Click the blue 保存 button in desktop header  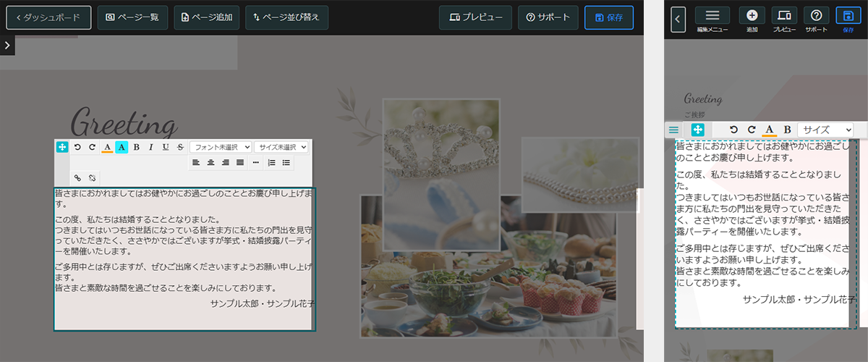pos(609,17)
